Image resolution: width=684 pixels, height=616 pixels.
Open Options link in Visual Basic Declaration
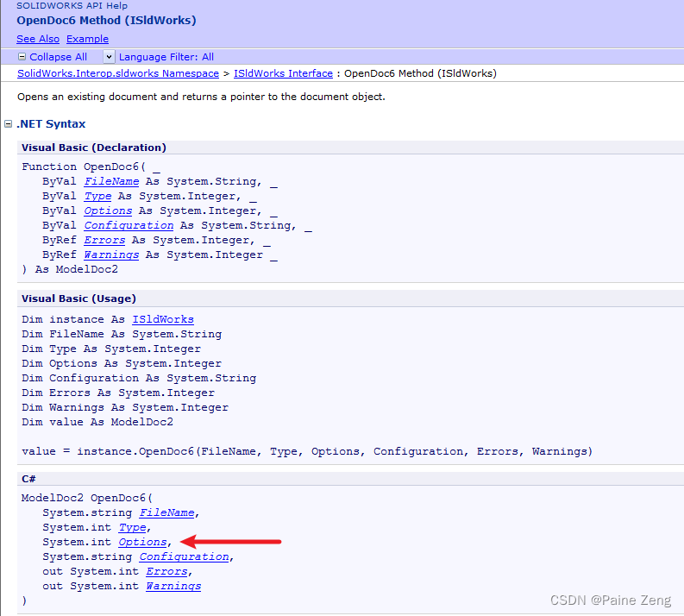click(x=108, y=211)
